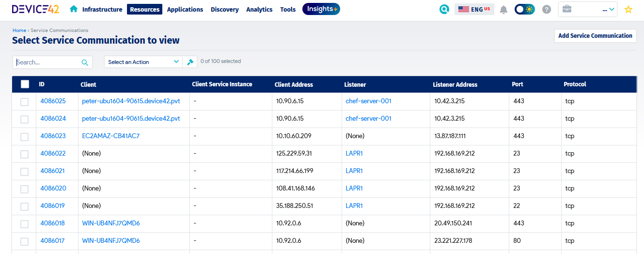Open the global search icon
Viewport: 644px width, 254px height.
(x=444, y=9)
